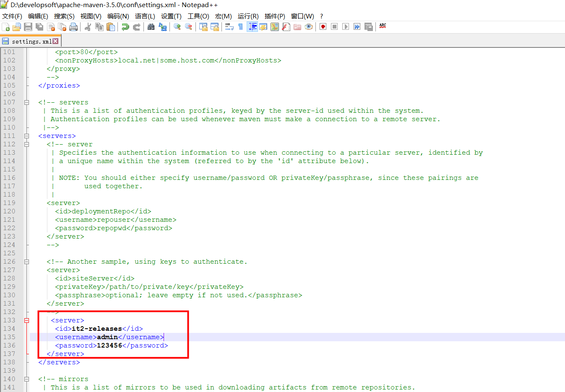Zoom in with the magnifier plus icon
565x392 pixels.
(177, 27)
